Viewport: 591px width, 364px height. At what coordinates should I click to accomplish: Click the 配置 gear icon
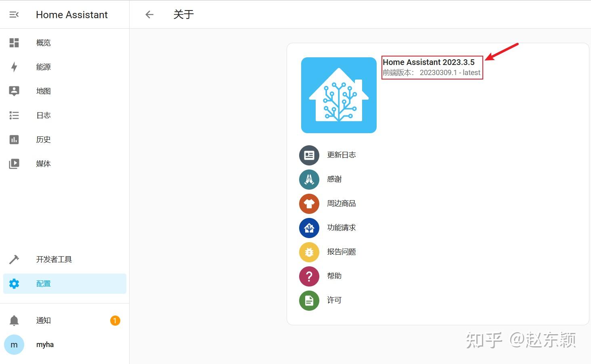coord(14,284)
